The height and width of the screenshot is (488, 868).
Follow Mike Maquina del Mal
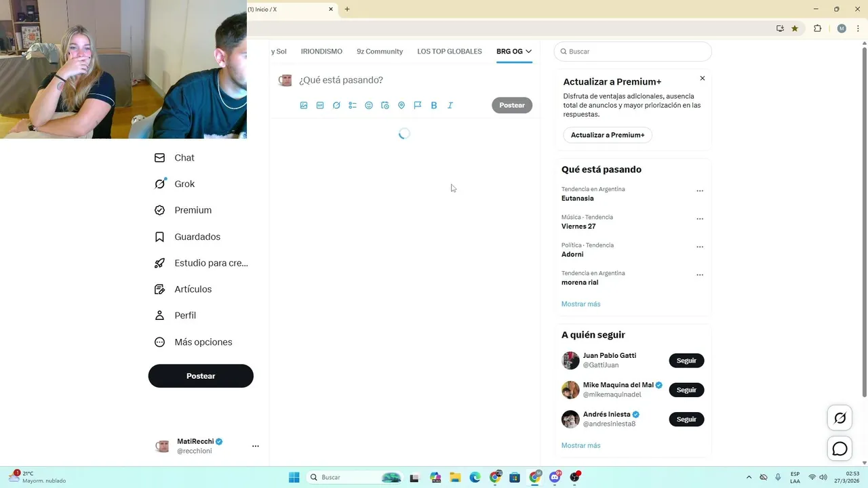686,390
